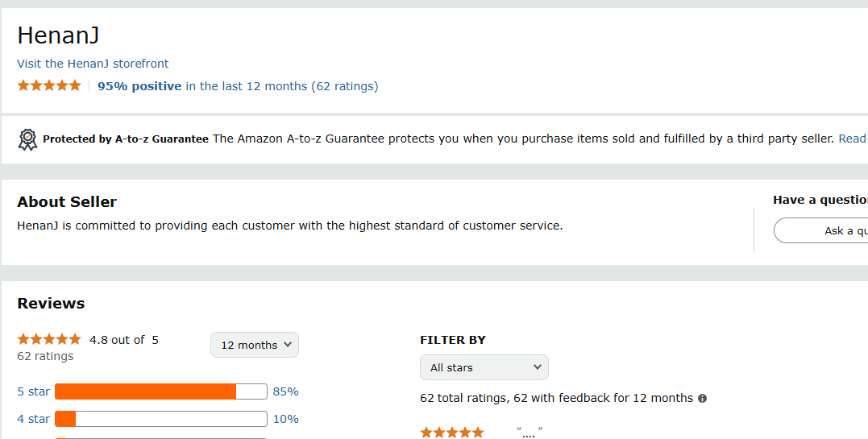Click the HenanJ seller name heading
The height and width of the screenshot is (439, 868).
click(x=58, y=35)
